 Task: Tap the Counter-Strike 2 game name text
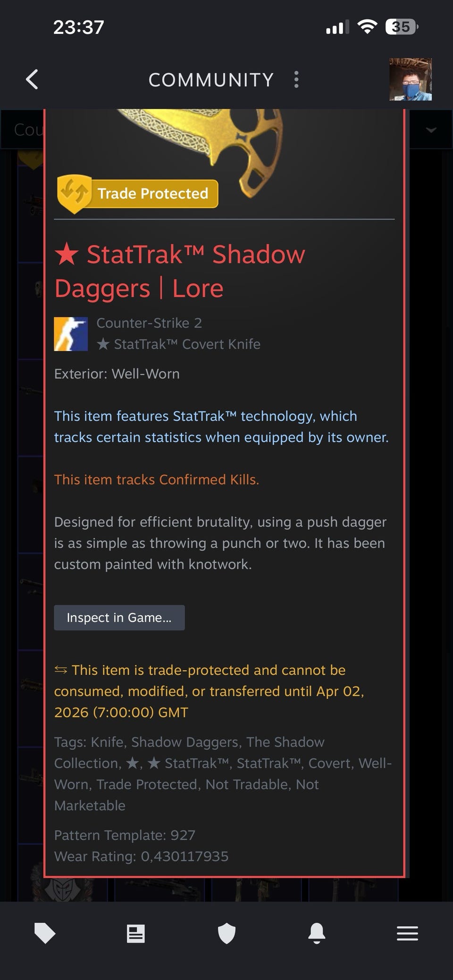coord(149,323)
